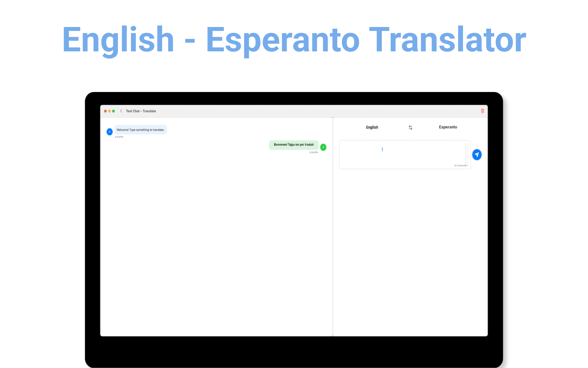Maximize the window with the green button
Screen dimensions: 588x368
[114, 111]
